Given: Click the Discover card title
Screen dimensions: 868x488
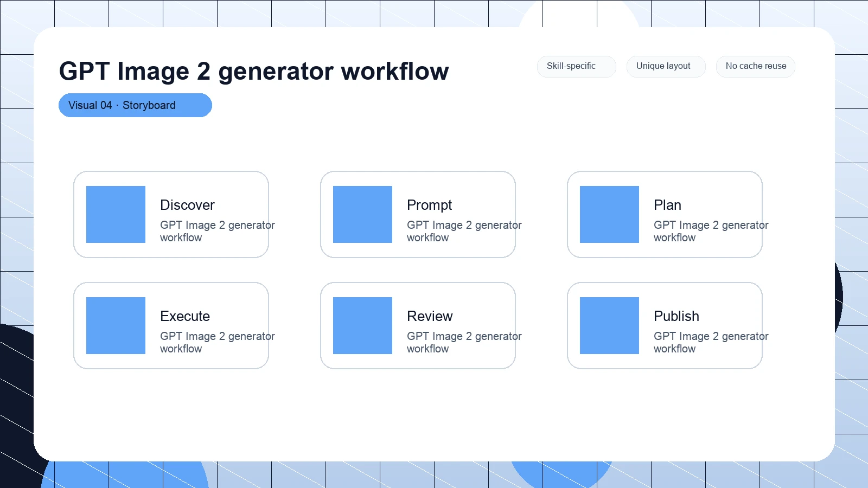Looking at the screenshot, I should [x=187, y=205].
